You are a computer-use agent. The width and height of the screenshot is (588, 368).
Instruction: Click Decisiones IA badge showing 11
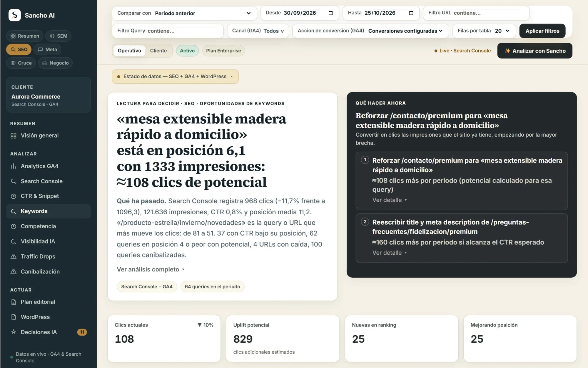tap(82, 332)
